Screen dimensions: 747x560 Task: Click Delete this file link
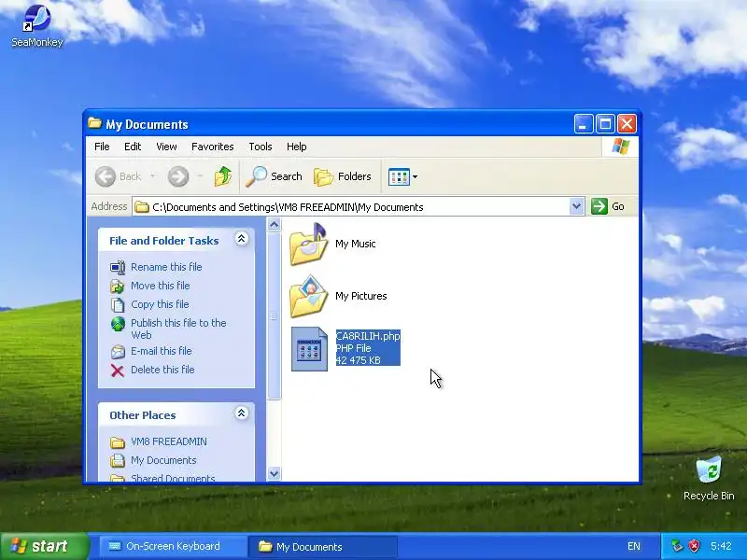pos(162,370)
